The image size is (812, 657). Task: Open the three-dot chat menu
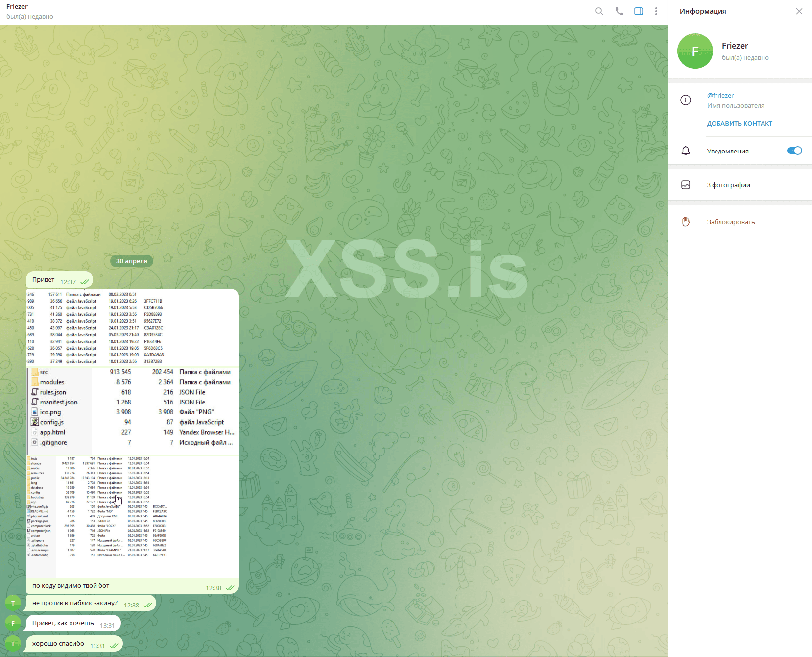pyautogui.click(x=656, y=11)
